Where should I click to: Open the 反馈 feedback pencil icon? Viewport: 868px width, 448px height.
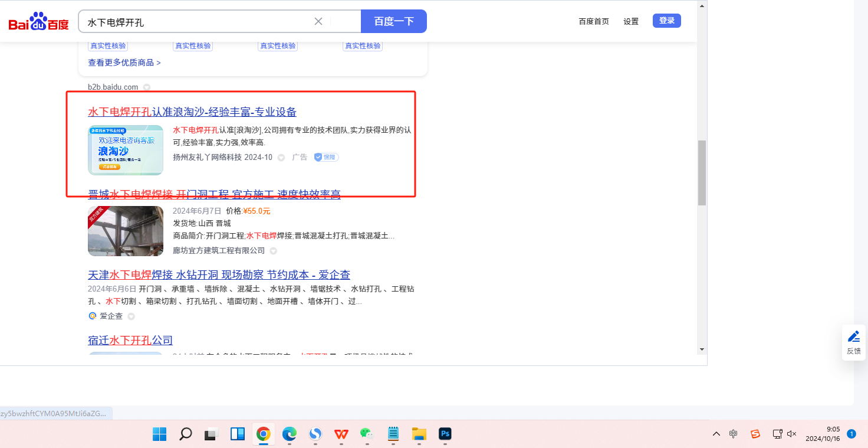point(853,337)
